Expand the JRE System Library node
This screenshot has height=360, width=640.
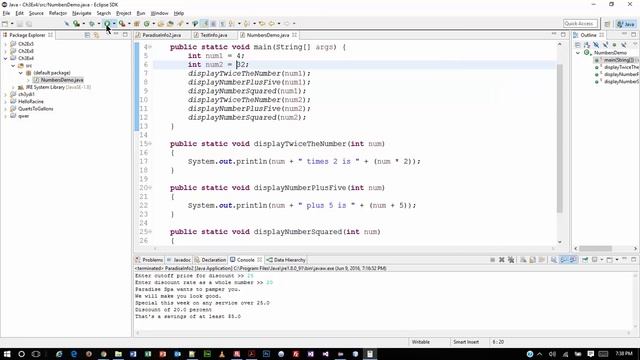click(13, 87)
